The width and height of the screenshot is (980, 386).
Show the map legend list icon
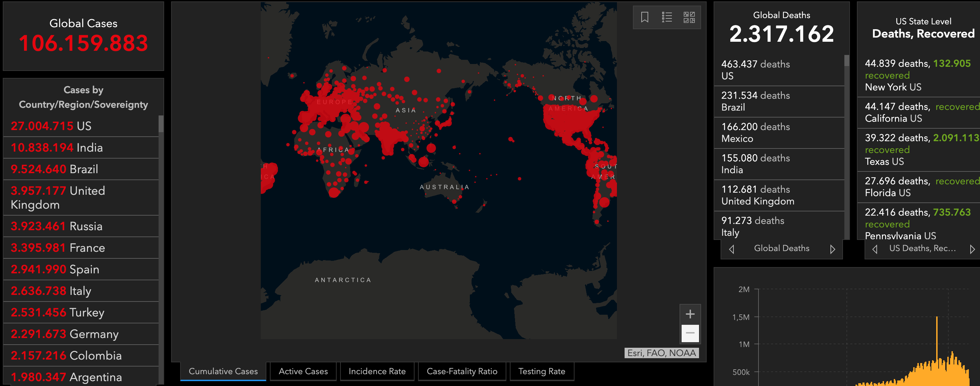point(667,17)
